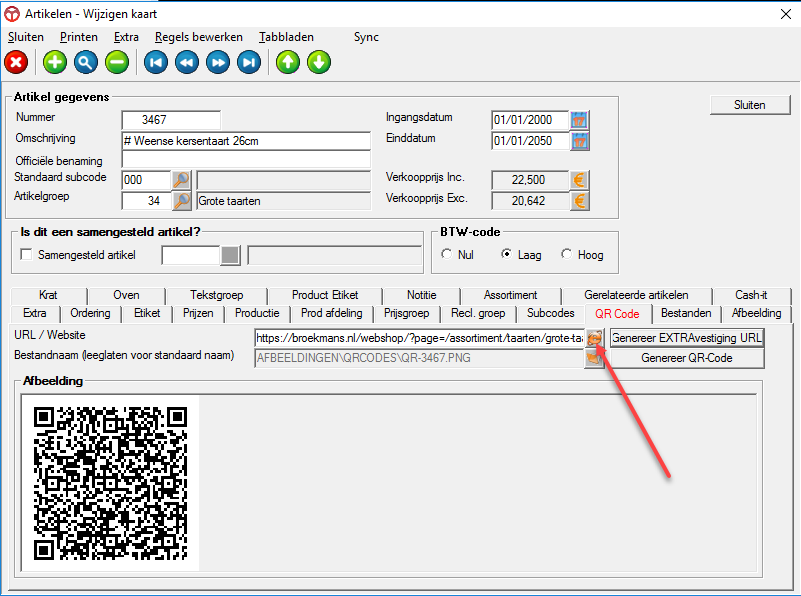Click euro icon beside Verkoopprijs Exc.

click(x=579, y=201)
